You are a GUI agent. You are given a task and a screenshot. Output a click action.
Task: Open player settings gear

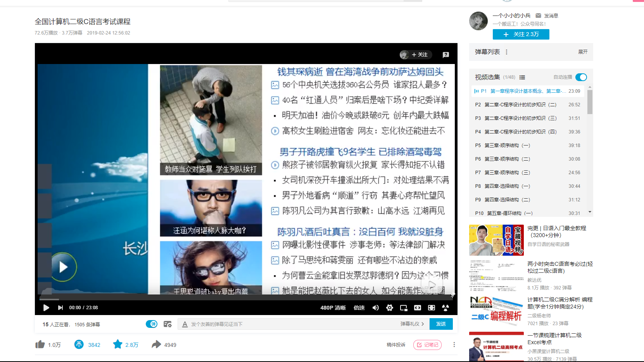[x=390, y=308]
